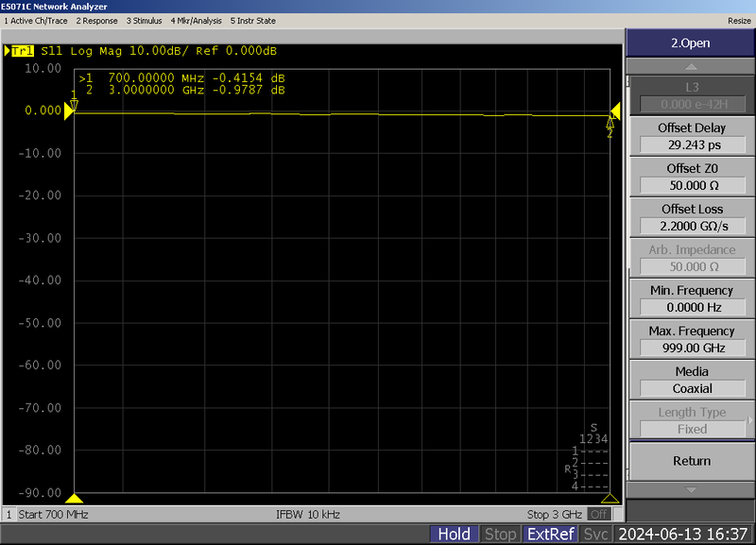Image resolution: width=756 pixels, height=545 pixels.
Task: Toggle the Off indicator in channel bar
Action: (x=598, y=514)
